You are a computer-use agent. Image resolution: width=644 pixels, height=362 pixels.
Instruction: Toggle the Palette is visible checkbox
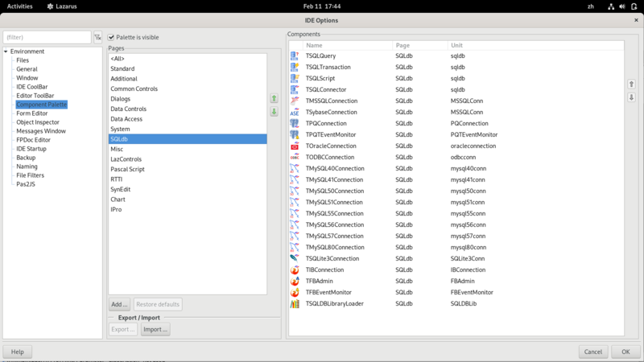(x=111, y=37)
